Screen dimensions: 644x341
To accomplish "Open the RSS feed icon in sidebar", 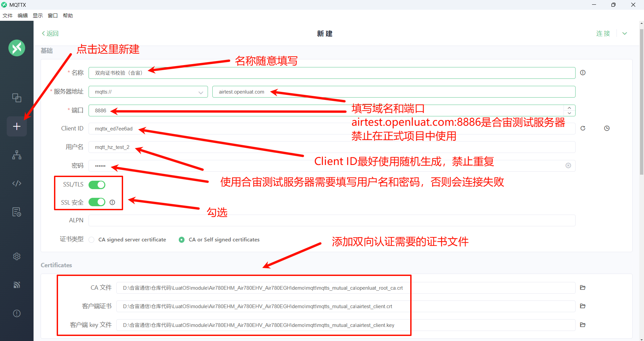I will click(17, 285).
